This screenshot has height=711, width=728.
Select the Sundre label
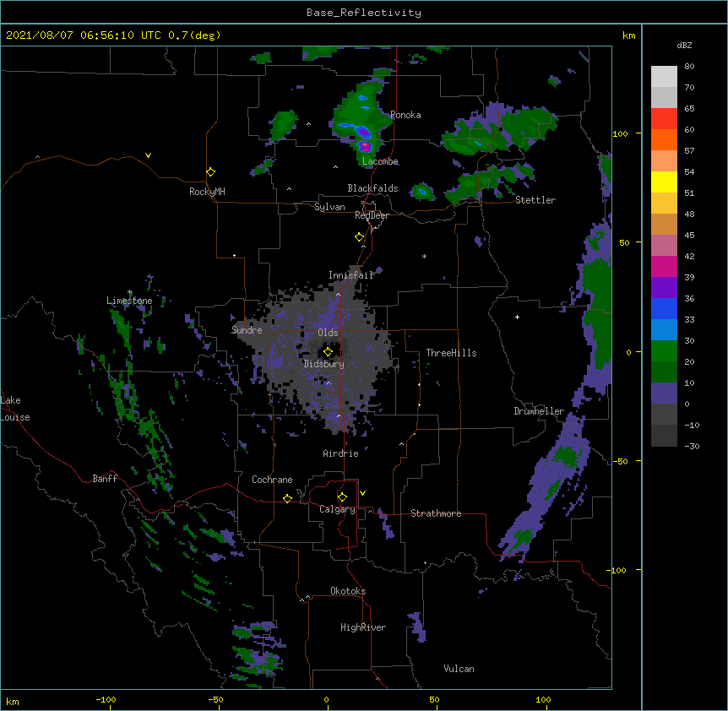coord(247,330)
